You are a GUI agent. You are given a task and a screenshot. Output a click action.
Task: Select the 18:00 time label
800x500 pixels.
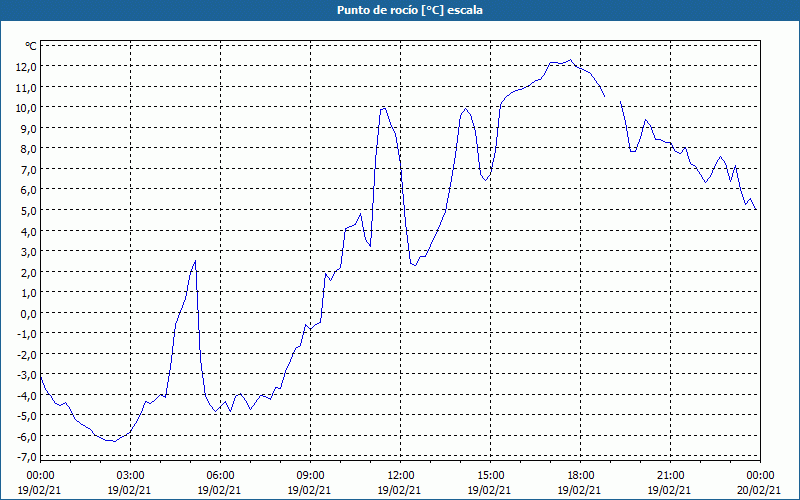[x=580, y=476]
